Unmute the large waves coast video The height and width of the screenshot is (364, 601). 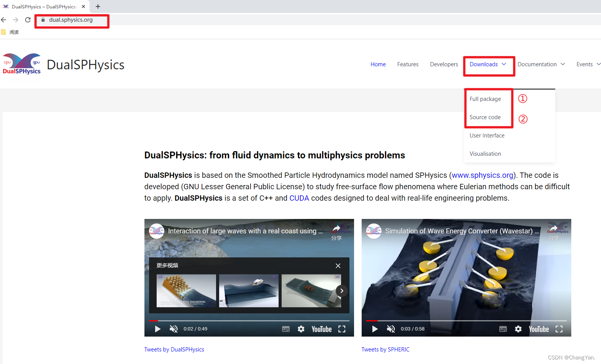pos(174,329)
